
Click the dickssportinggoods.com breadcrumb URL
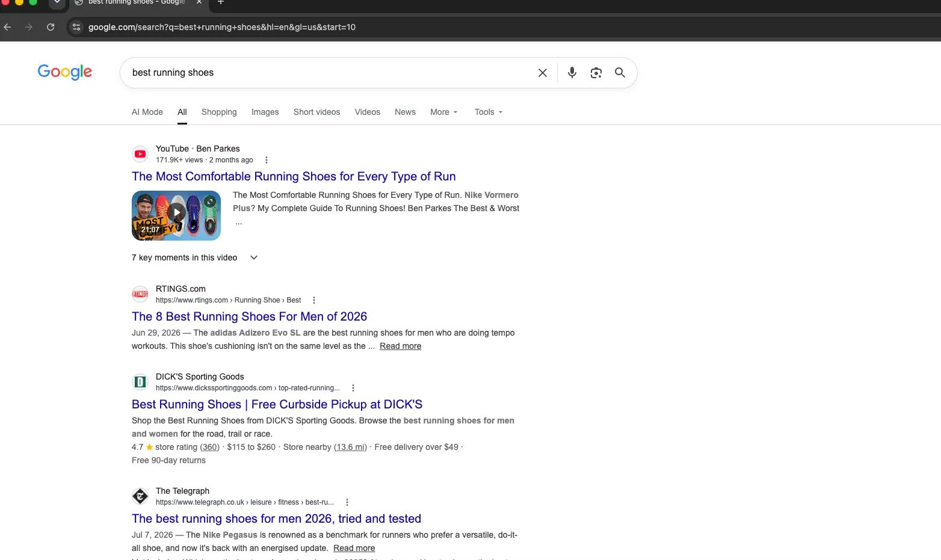click(x=248, y=388)
